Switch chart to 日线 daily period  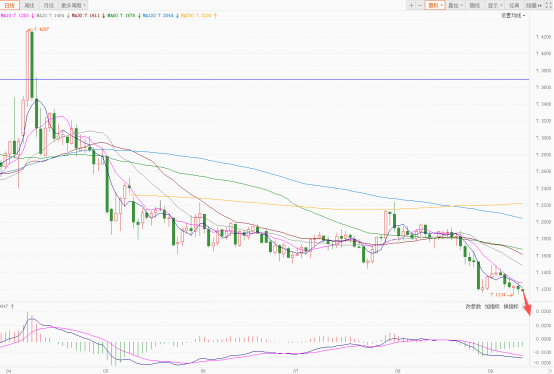pos(10,5)
